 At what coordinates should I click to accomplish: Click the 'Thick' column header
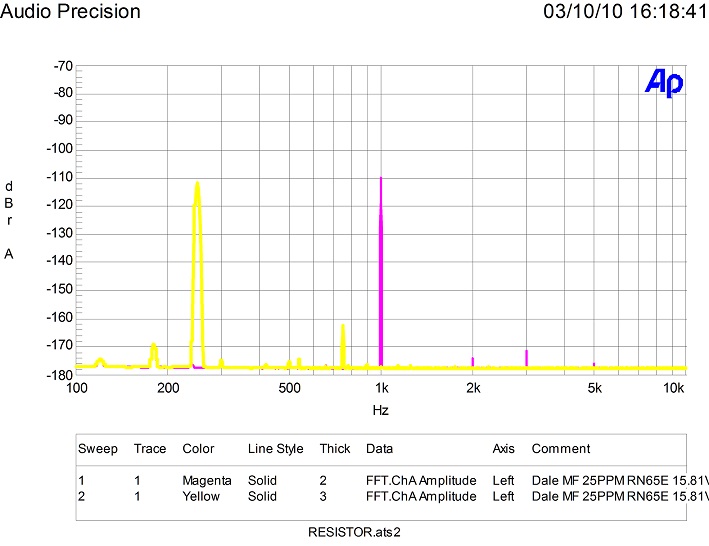335,449
